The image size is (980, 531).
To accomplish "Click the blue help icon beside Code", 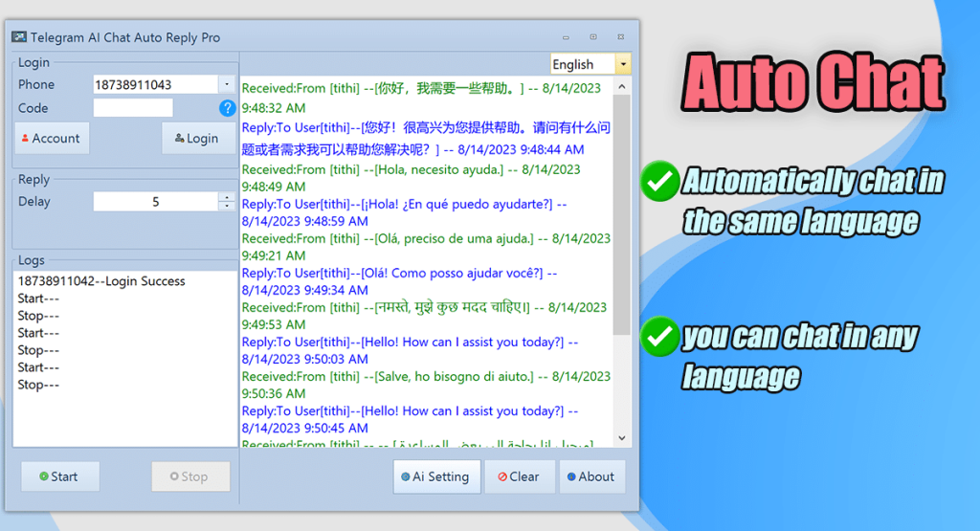I will (x=227, y=108).
